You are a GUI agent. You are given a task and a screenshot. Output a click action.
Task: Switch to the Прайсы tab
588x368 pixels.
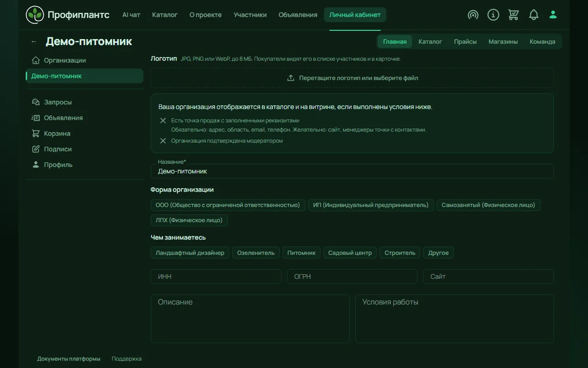click(465, 41)
